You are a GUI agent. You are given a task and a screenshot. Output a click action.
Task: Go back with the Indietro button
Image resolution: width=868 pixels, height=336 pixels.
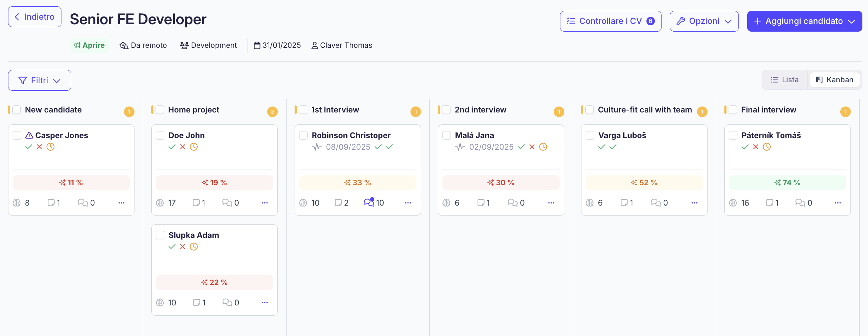pyautogui.click(x=35, y=17)
